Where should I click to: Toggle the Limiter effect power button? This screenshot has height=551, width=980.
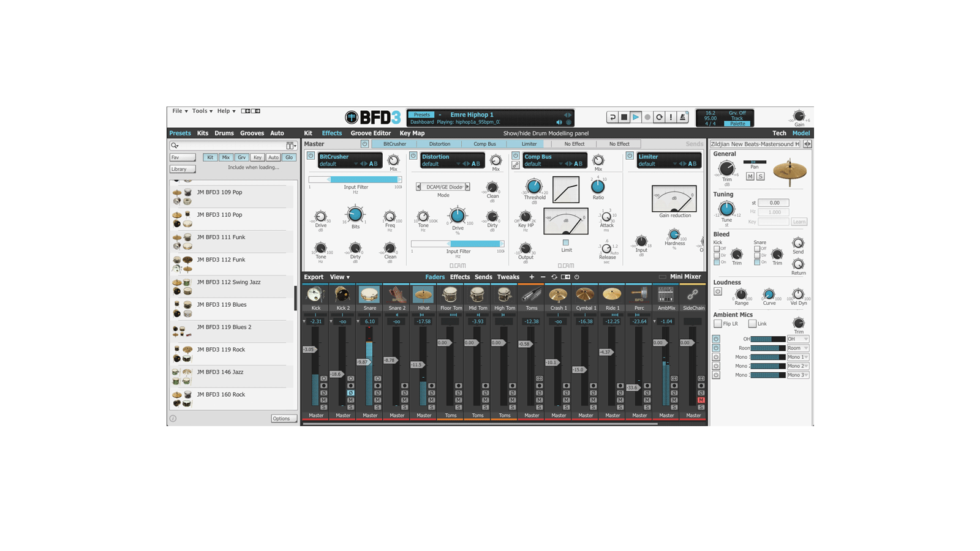pos(630,156)
